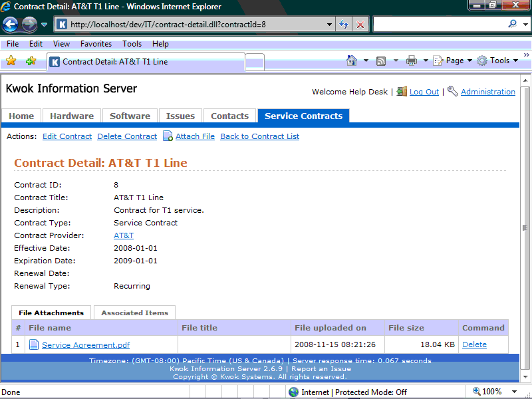Open the Favorites menu
The width and height of the screenshot is (532, 399).
pyautogui.click(x=96, y=44)
